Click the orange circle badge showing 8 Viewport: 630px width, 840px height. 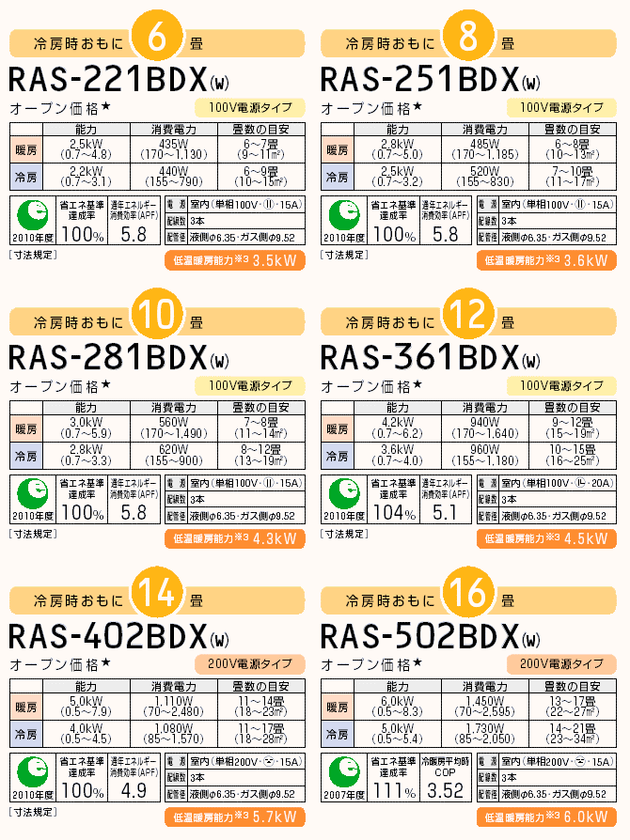coord(468,37)
